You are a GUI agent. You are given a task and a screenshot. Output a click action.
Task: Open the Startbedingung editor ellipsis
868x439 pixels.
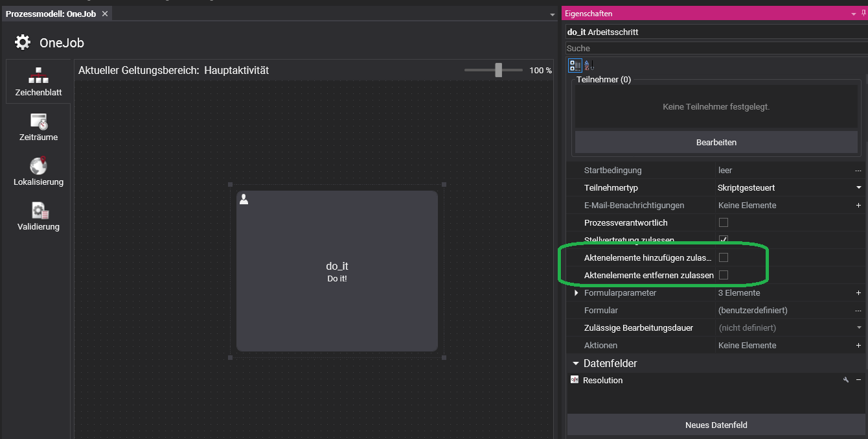click(858, 171)
